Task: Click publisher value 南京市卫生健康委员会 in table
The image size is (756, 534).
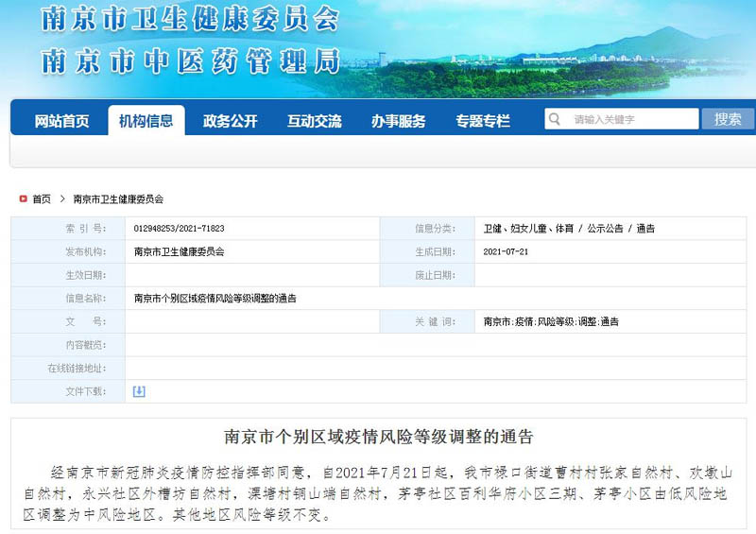Action: [x=179, y=251]
